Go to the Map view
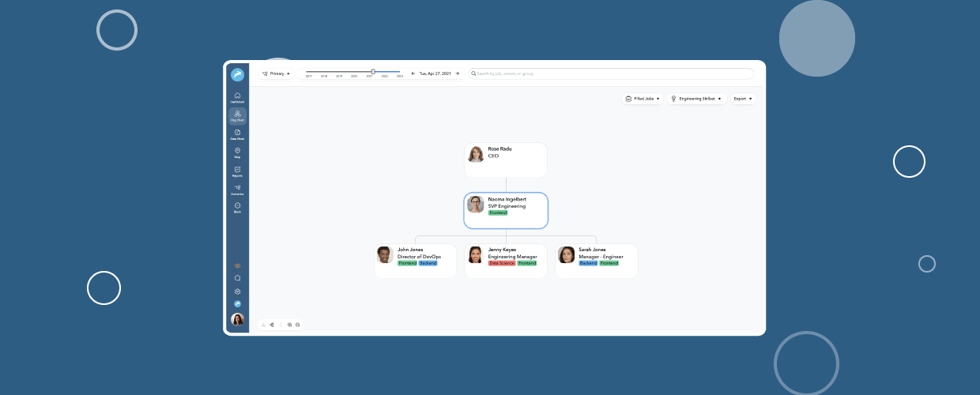The height and width of the screenshot is (395, 980). 237,152
